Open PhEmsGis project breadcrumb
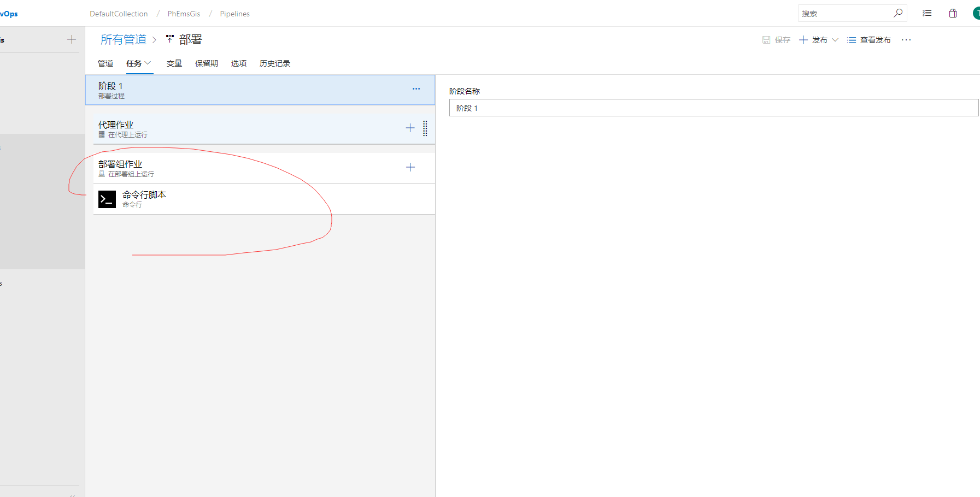The height and width of the screenshot is (497, 980). coord(184,14)
